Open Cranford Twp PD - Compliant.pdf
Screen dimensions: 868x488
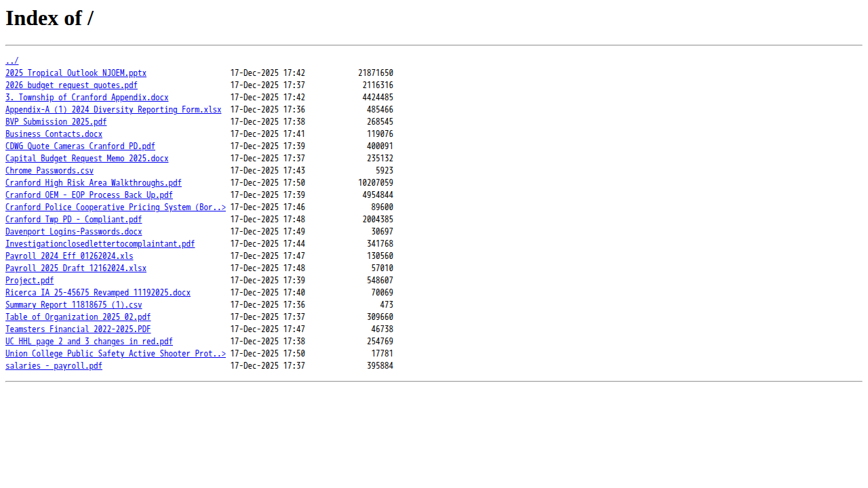click(x=73, y=220)
